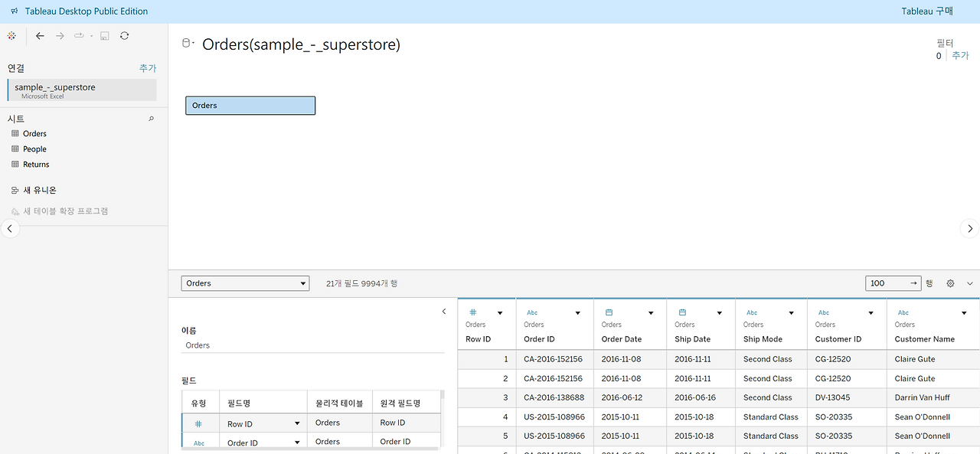The width and height of the screenshot is (980, 454).
Task: Click cell CA-2016-138688
Action: [553, 397]
